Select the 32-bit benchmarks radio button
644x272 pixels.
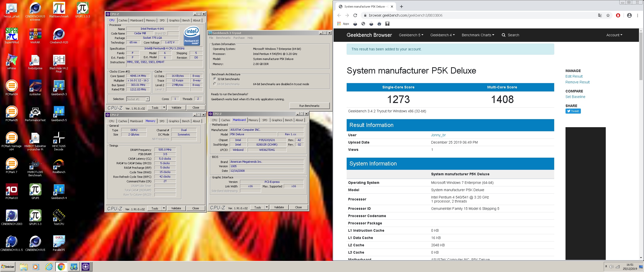[215, 79]
